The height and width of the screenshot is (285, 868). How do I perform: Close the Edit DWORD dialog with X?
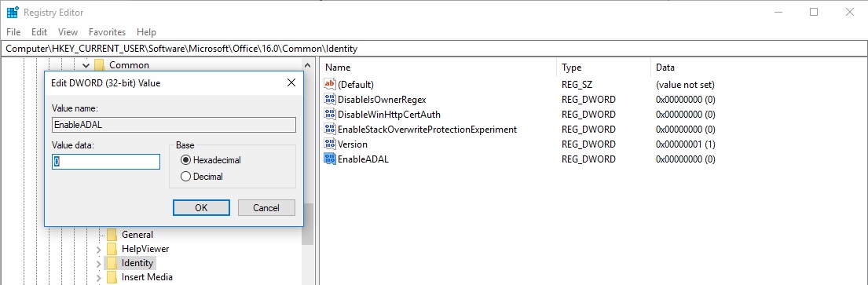click(x=291, y=83)
